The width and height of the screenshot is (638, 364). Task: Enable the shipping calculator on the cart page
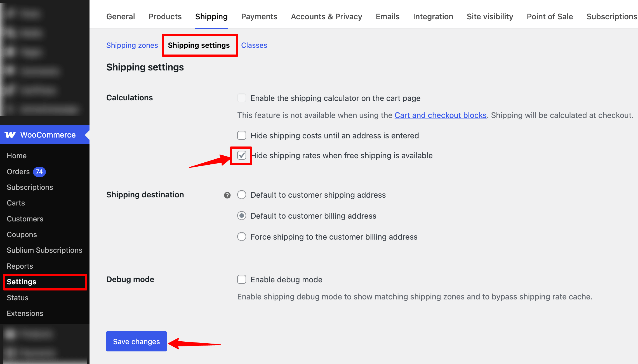(x=241, y=98)
